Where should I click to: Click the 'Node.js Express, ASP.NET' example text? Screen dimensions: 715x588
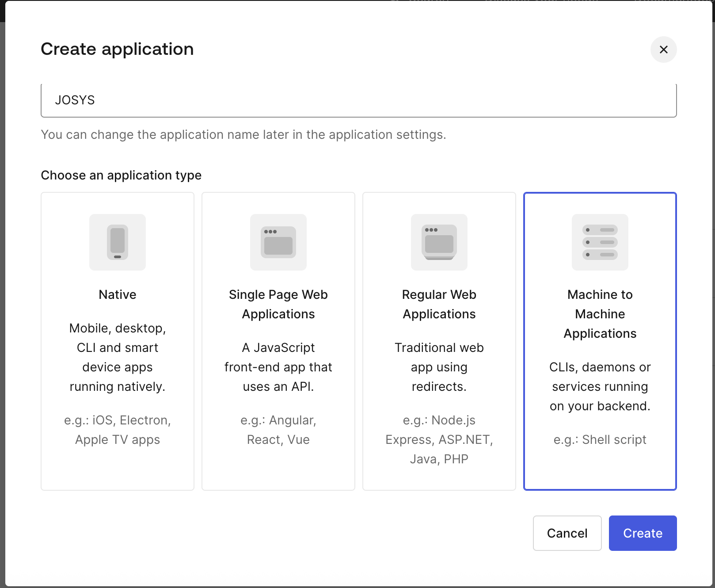point(439,439)
